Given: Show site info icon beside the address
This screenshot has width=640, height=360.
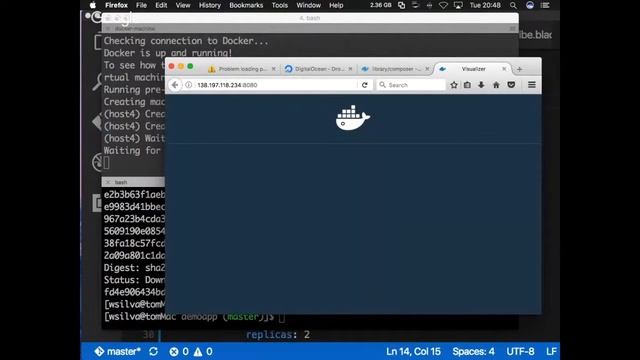Looking at the screenshot, I should tap(189, 85).
